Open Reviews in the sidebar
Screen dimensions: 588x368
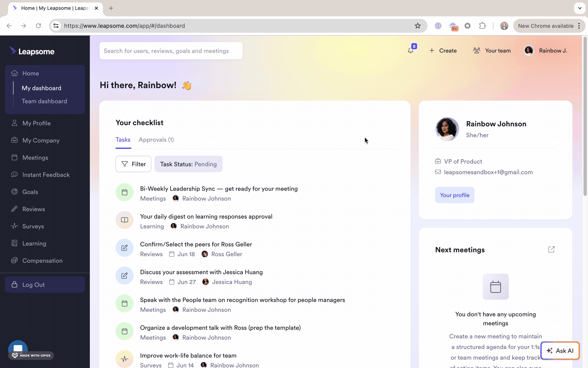(33, 209)
